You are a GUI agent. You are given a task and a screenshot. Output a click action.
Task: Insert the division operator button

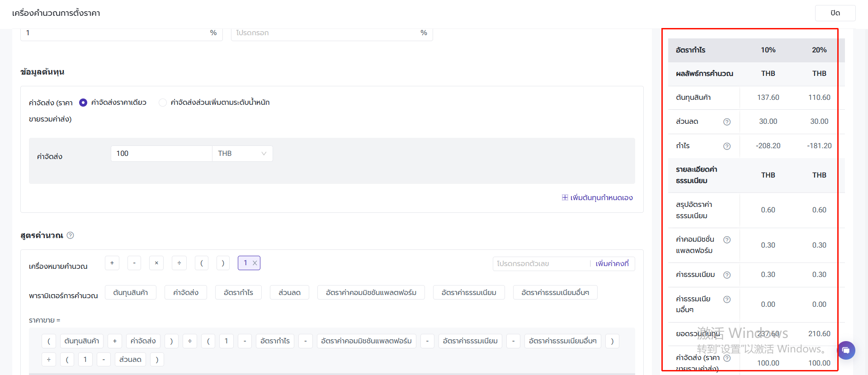click(x=179, y=263)
